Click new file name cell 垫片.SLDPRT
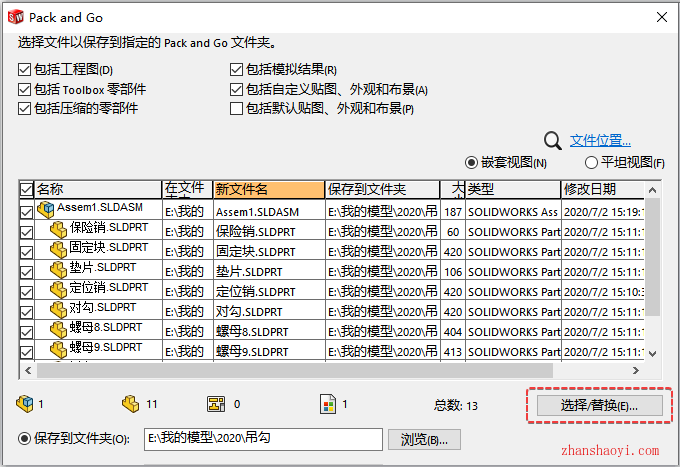 point(269,272)
